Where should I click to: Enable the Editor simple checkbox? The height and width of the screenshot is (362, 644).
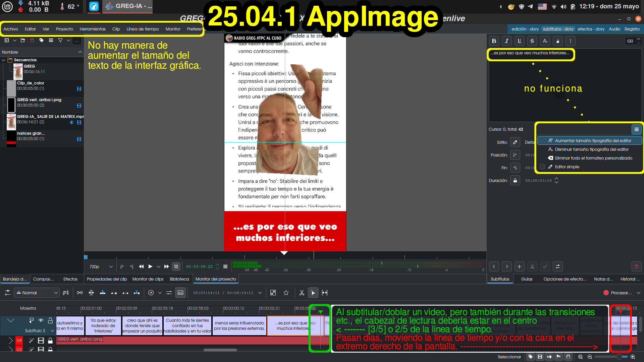tap(542, 167)
